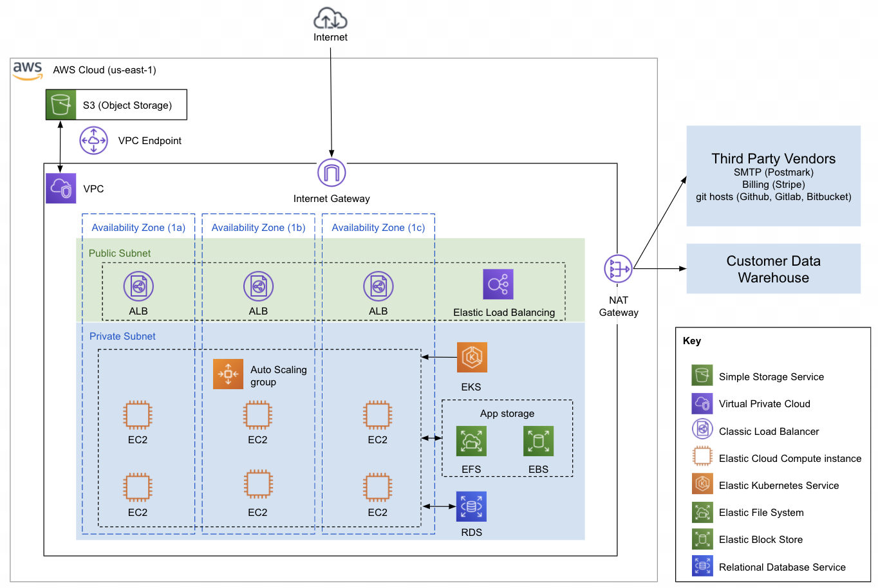Click the "Availability Zone (1b)" label

tap(259, 228)
